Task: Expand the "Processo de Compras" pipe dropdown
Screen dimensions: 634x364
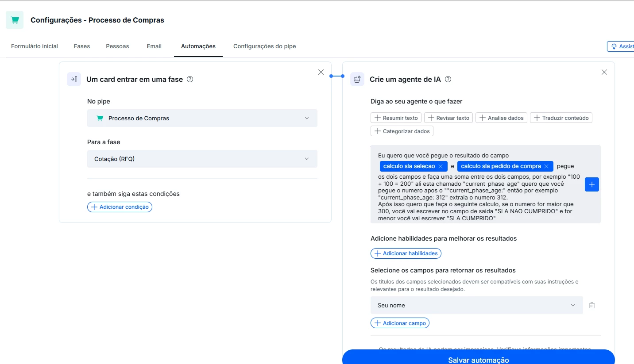Action: coord(202,118)
